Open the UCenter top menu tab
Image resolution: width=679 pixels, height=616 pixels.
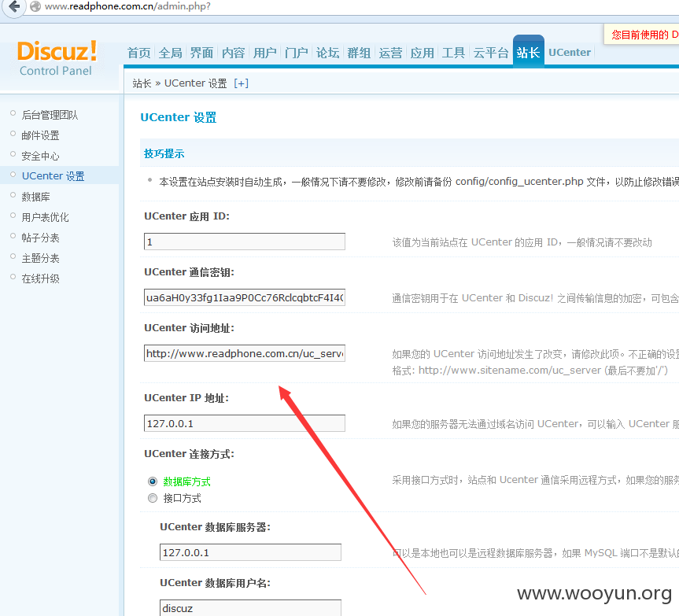(570, 53)
